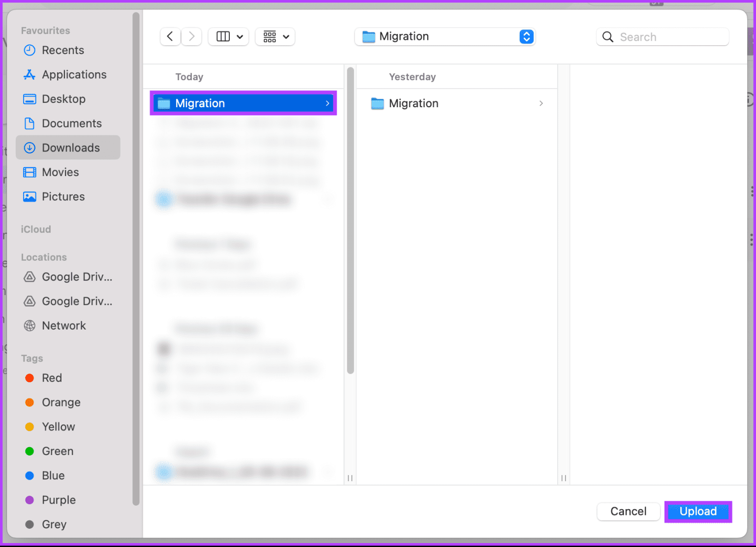The image size is (756, 547).
Task: Open the Pictures location
Action: click(63, 196)
